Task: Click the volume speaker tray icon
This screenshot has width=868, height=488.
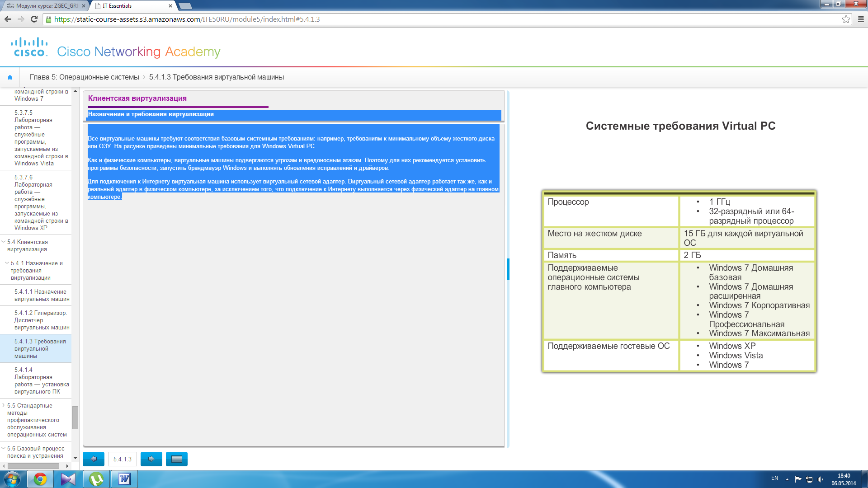Action: tap(820, 479)
